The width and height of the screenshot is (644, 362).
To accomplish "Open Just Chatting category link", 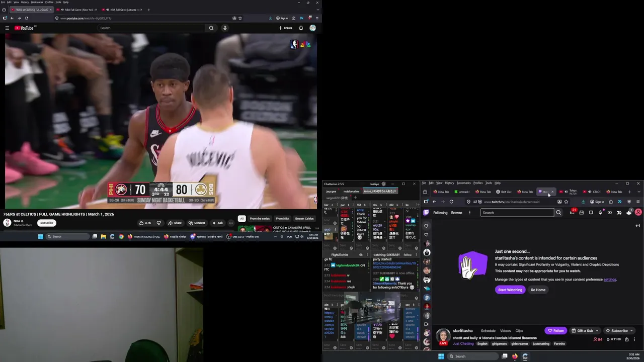I will click(x=463, y=344).
